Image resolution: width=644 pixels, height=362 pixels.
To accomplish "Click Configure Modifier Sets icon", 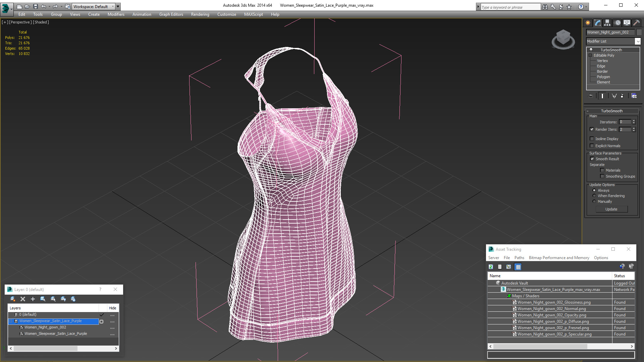I will click(x=634, y=96).
